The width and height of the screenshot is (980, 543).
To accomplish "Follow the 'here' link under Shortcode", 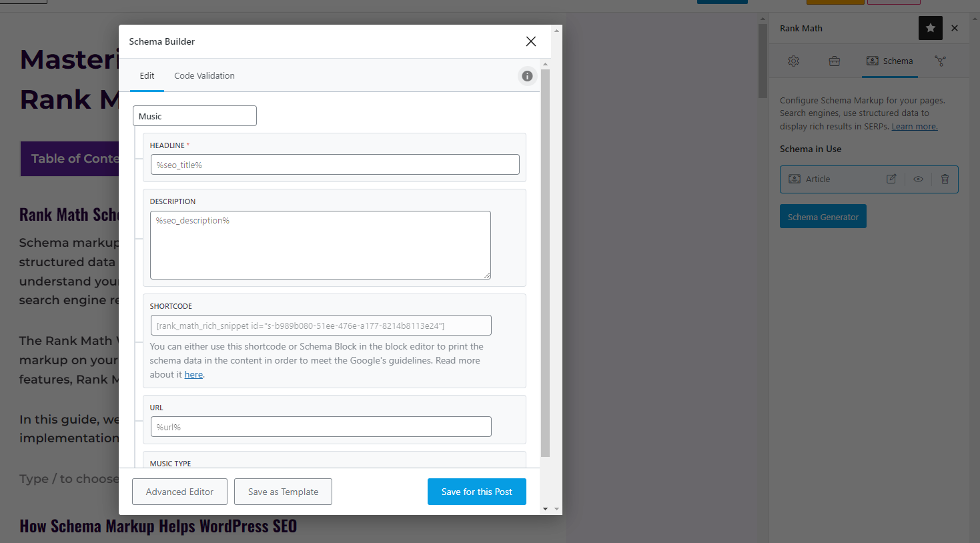I will click(193, 375).
